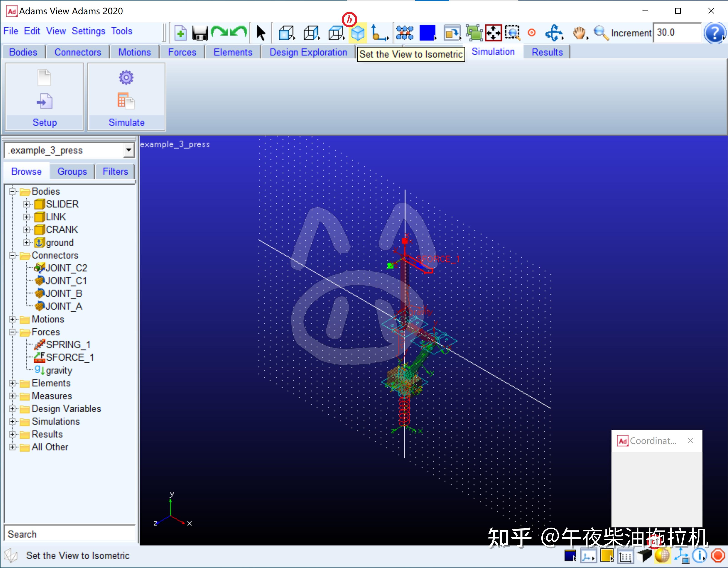
Task: Switch to the Forces ribbon tab
Action: pos(182,52)
